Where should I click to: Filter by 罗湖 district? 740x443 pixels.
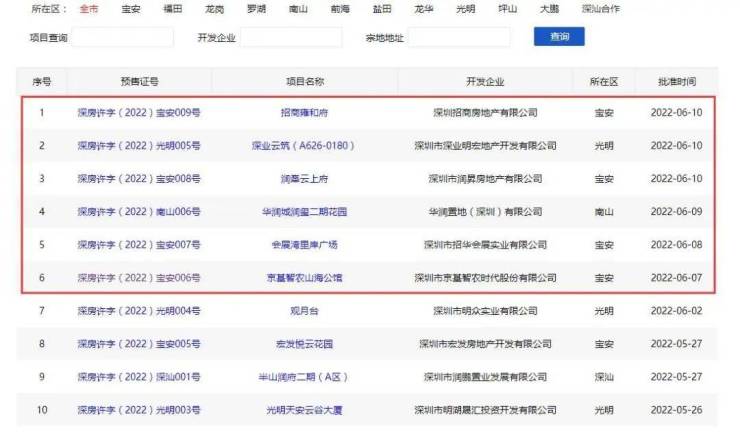coord(257,9)
